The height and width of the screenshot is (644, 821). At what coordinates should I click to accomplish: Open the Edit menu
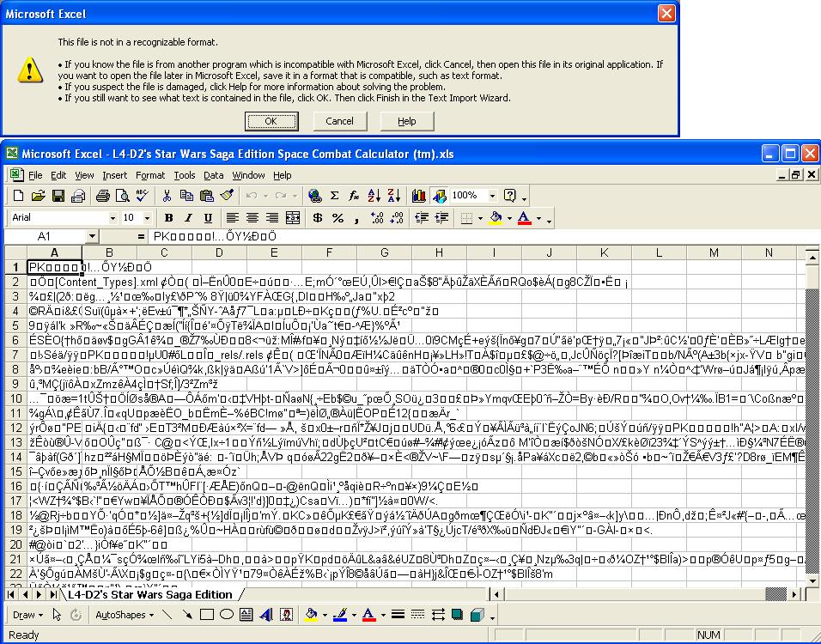point(58,175)
